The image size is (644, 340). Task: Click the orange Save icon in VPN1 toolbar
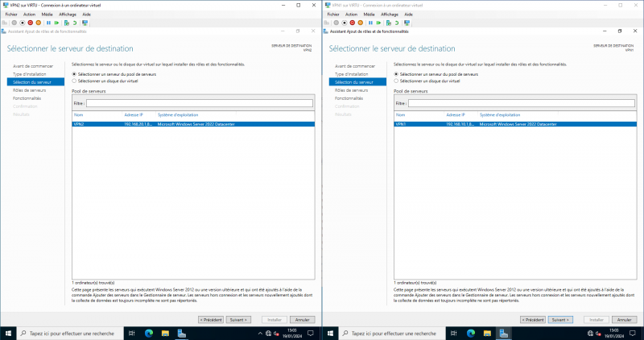click(360, 23)
